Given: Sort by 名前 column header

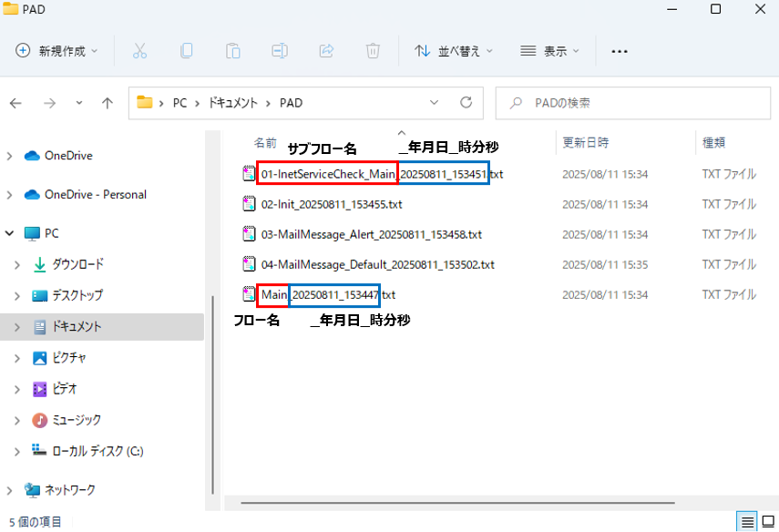Looking at the screenshot, I should [265, 142].
